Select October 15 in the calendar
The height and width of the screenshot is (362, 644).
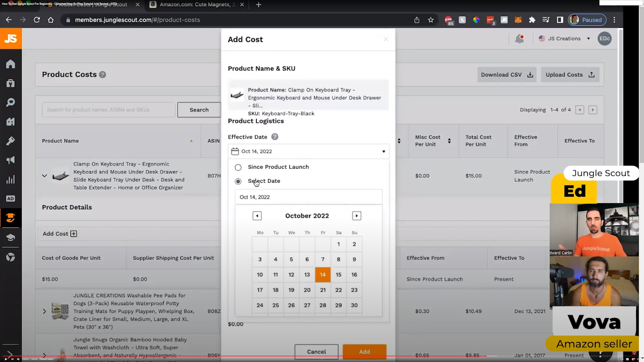click(x=339, y=275)
